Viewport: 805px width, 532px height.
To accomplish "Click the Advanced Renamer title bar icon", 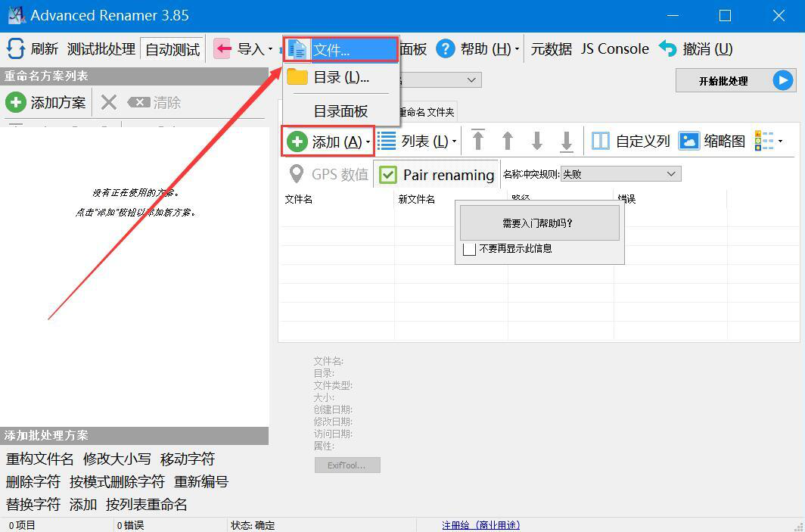I will point(17,15).
